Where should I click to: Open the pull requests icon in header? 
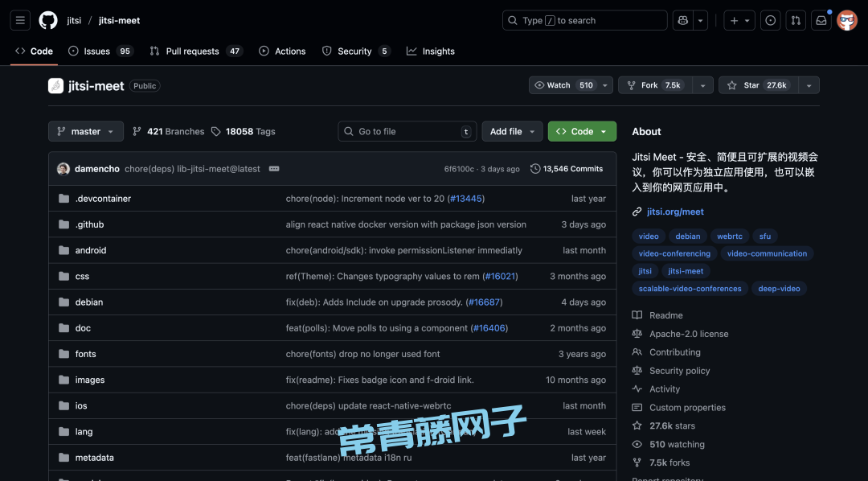[x=796, y=21]
